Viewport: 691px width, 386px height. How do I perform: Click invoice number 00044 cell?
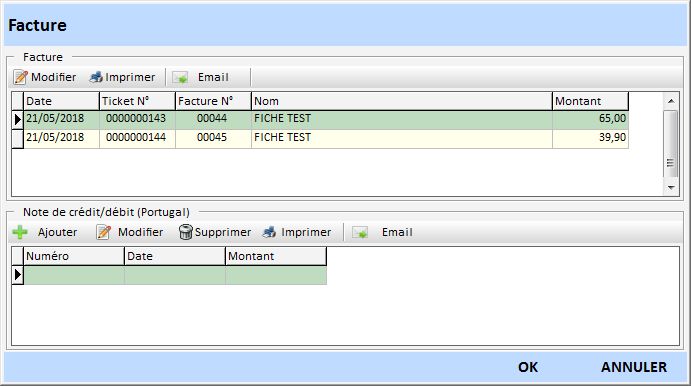pos(213,119)
